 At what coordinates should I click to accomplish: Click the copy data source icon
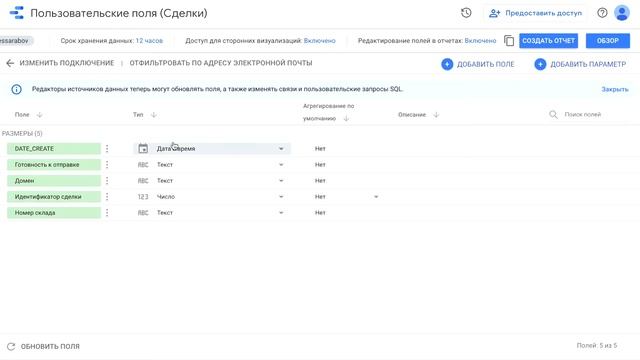coord(509,41)
